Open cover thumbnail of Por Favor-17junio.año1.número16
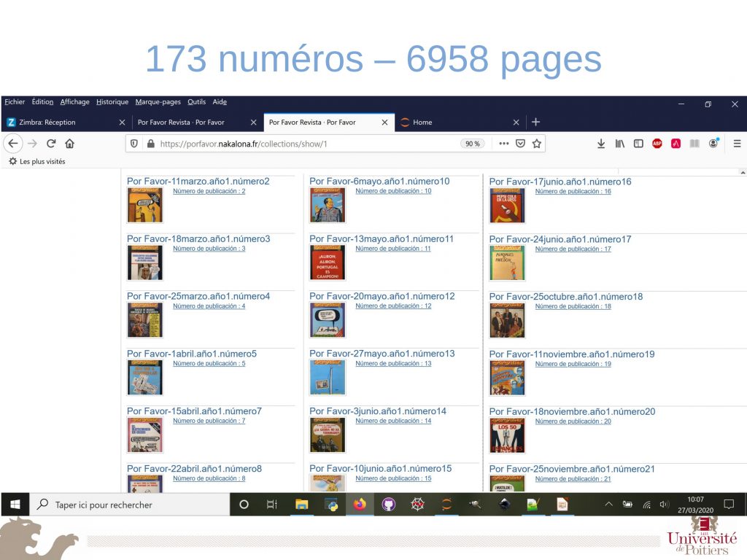The width and height of the screenshot is (747, 560). (x=507, y=206)
